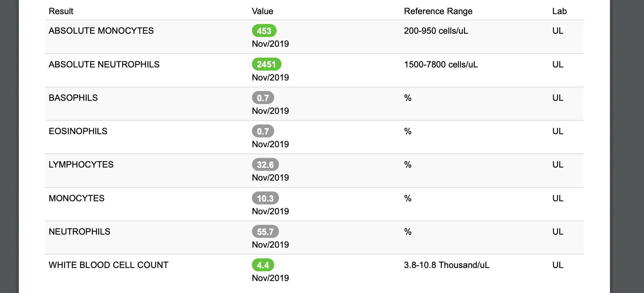
Task: Click Nov/2019 date under BASOPHILS value
Action: 271,111
